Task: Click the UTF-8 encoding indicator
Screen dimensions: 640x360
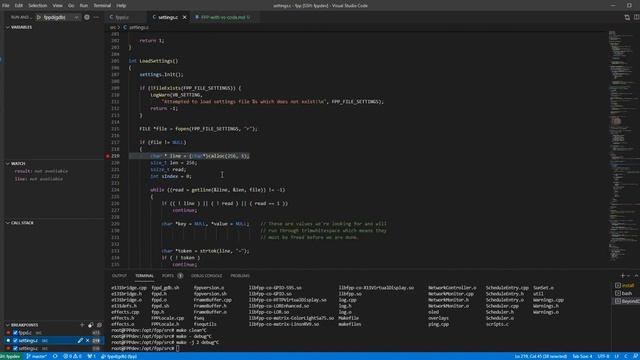Action: pyautogui.click(x=603, y=356)
